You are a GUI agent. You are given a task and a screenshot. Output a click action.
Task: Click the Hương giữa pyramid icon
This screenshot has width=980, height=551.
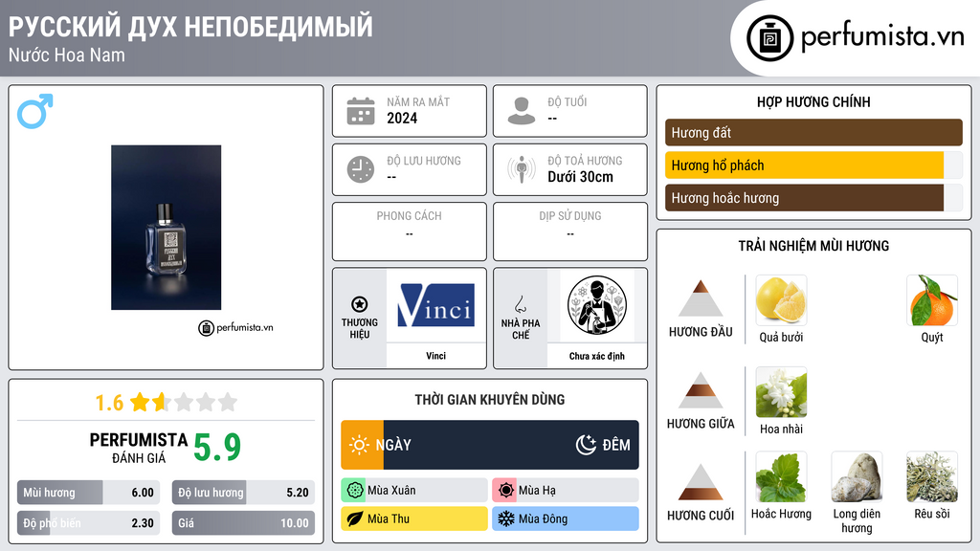[701, 390]
